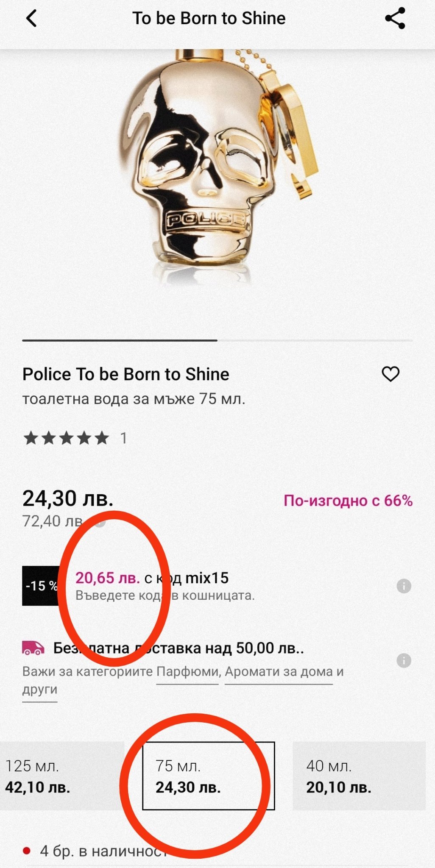Screen dimensions: 435x868
Task: Add product to favorites with heart icon
Action: [390, 374]
